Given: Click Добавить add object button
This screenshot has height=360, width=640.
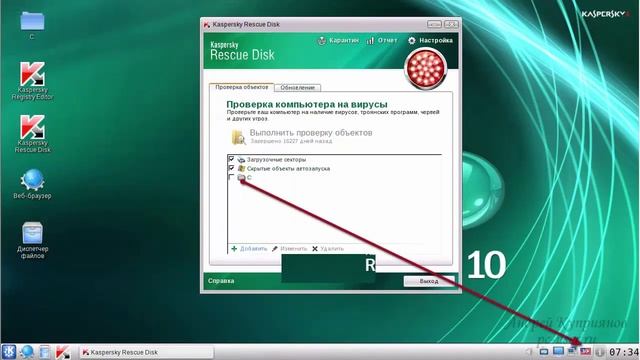Looking at the screenshot, I should pos(249,249).
